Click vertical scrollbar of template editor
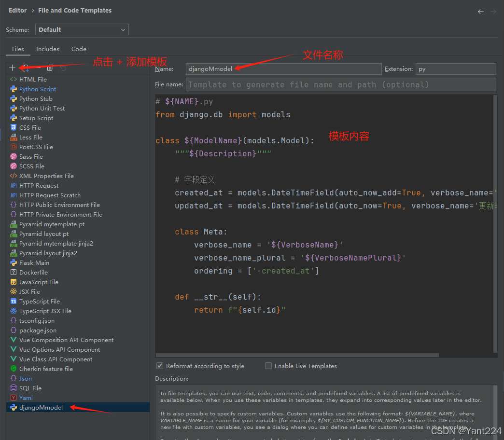 click(495, 223)
